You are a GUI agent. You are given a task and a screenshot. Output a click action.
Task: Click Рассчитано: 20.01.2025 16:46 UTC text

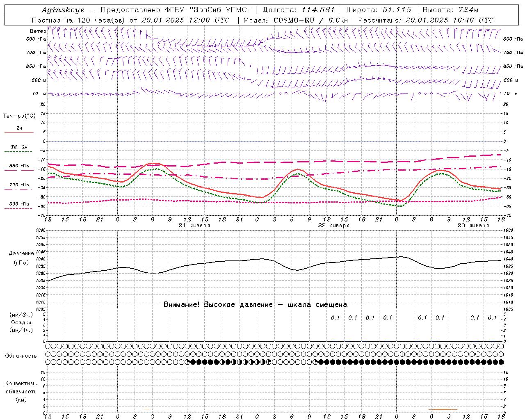tap(426, 20)
